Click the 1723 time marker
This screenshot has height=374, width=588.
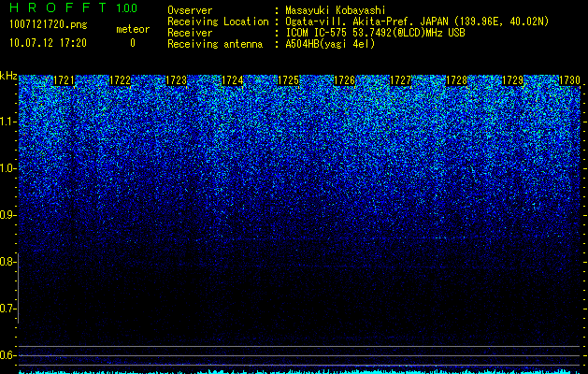(x=177, y=80)
